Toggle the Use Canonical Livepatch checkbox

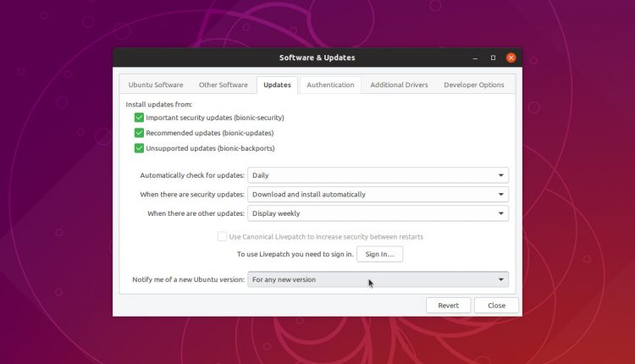pyautogui.click(x=222, y=236)
